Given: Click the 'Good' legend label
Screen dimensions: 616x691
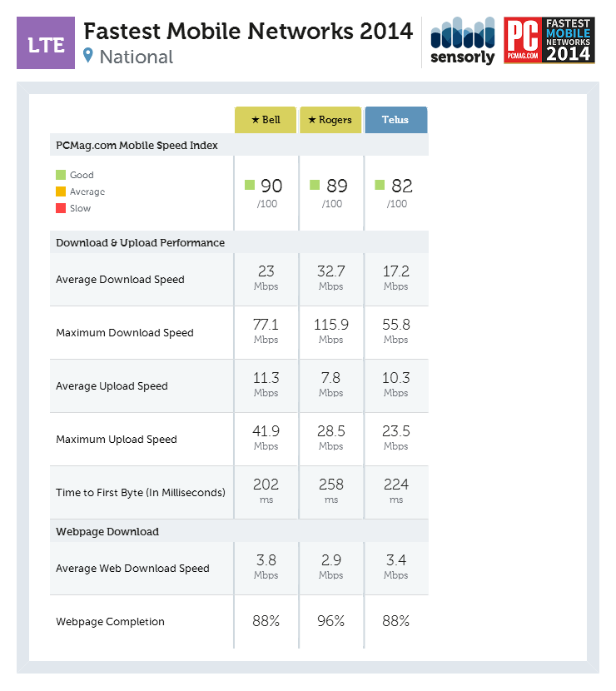Looking at the screenshot, I should tap(82, 175).
